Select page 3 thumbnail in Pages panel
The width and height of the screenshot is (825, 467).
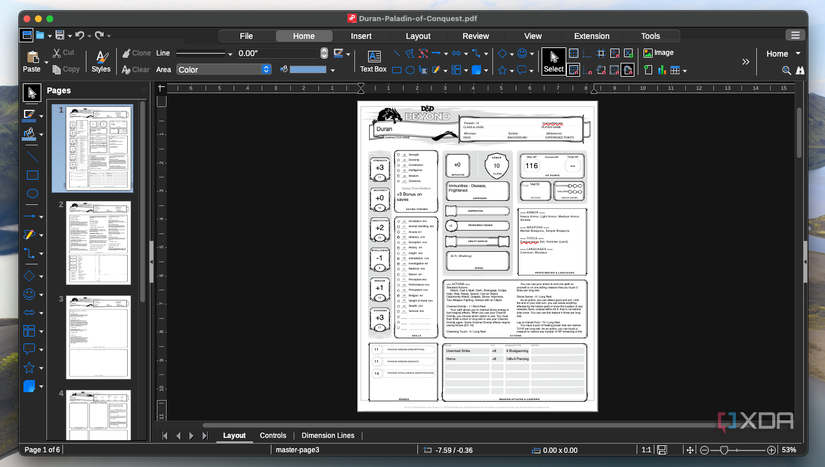(98, 337)
